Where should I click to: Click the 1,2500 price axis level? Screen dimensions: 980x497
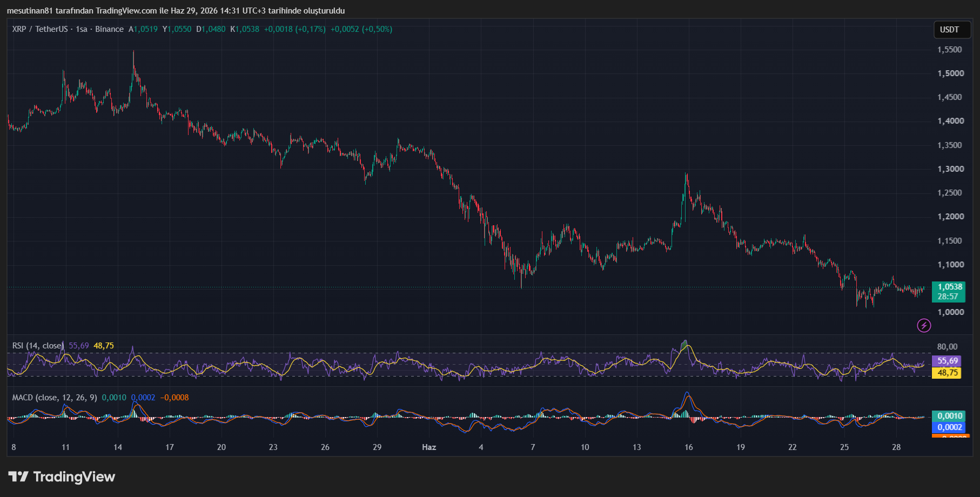[x=950, y=193]
